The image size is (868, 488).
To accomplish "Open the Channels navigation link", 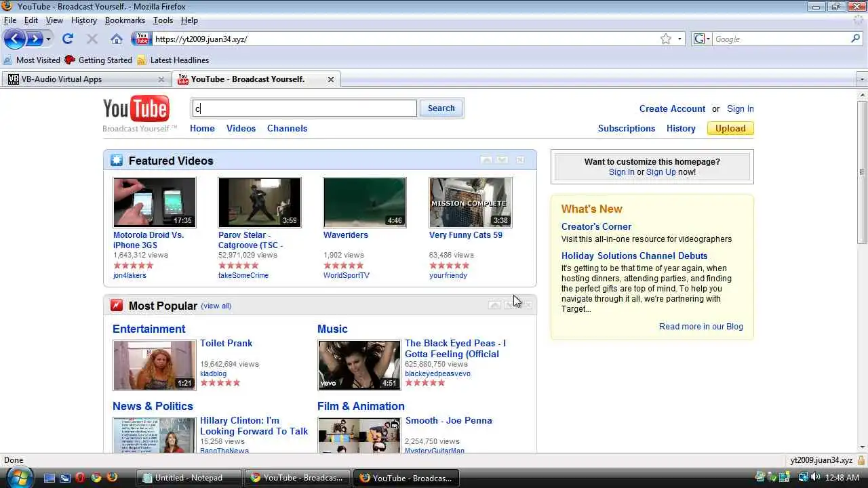I will (x=287, y=128).
